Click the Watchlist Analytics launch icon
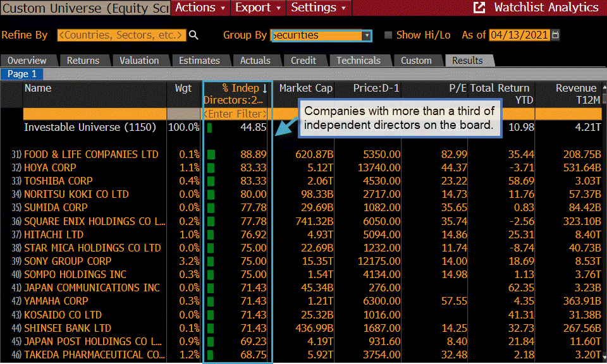The width and height of the screenshot is (607, 364). (479, 8)
